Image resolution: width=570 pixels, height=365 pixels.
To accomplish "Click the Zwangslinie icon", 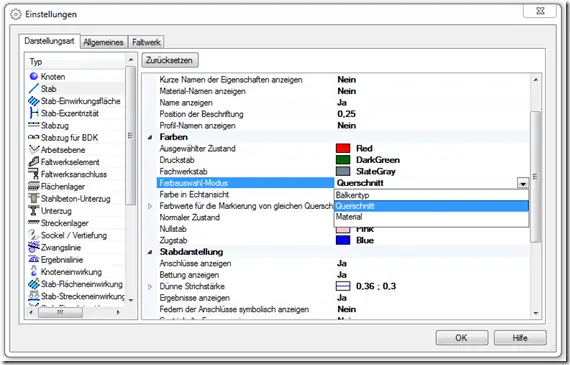I will 34,247.
